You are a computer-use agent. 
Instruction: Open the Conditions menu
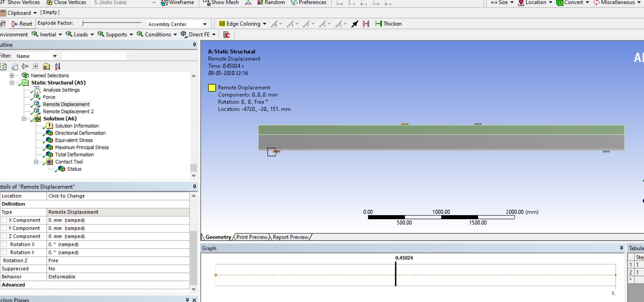click(x=157, y=34)
